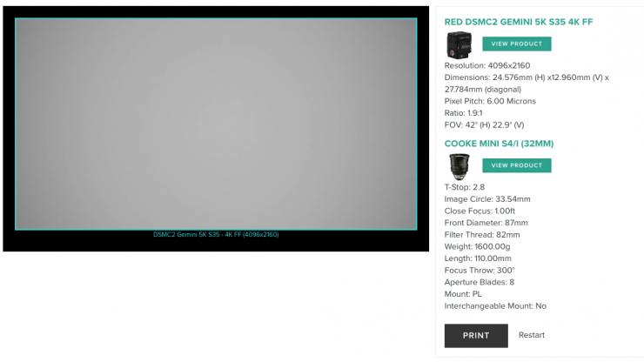Image resolution: width=644 pixels, height=362 pixels.
Task: Click the Filter Thread 82mm line
Action: click(482, 235)
